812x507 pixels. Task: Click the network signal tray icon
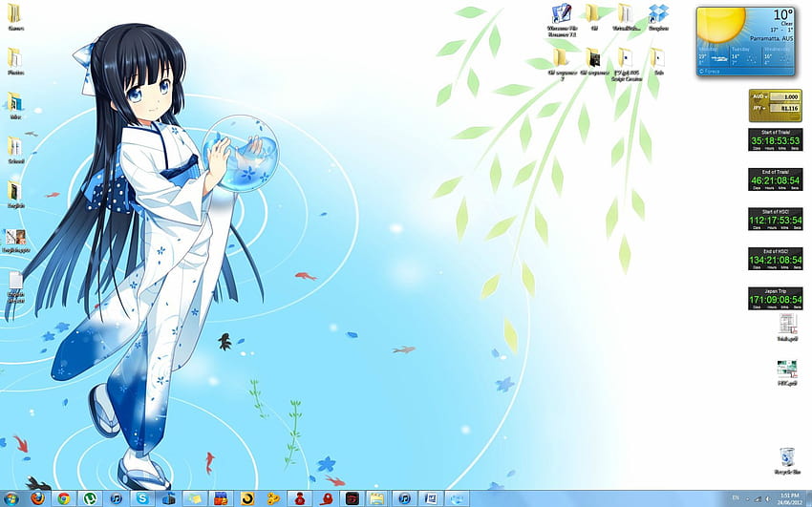(758, 498)
